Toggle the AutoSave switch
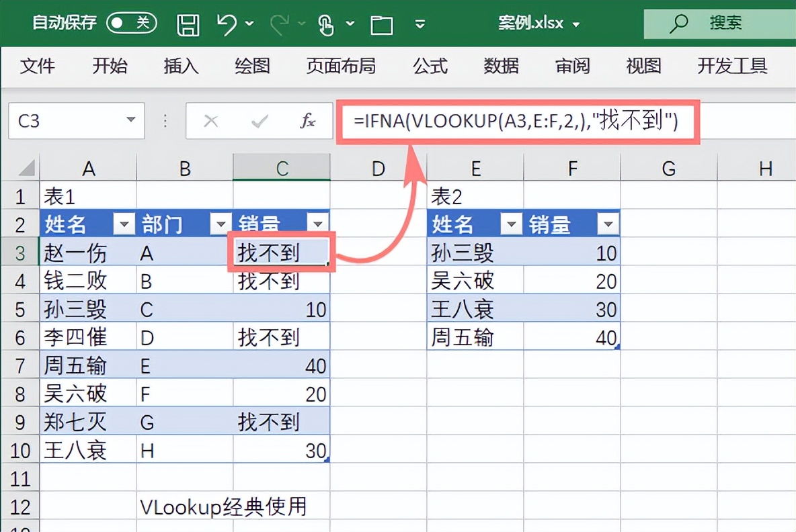 (x=132, y=23)
